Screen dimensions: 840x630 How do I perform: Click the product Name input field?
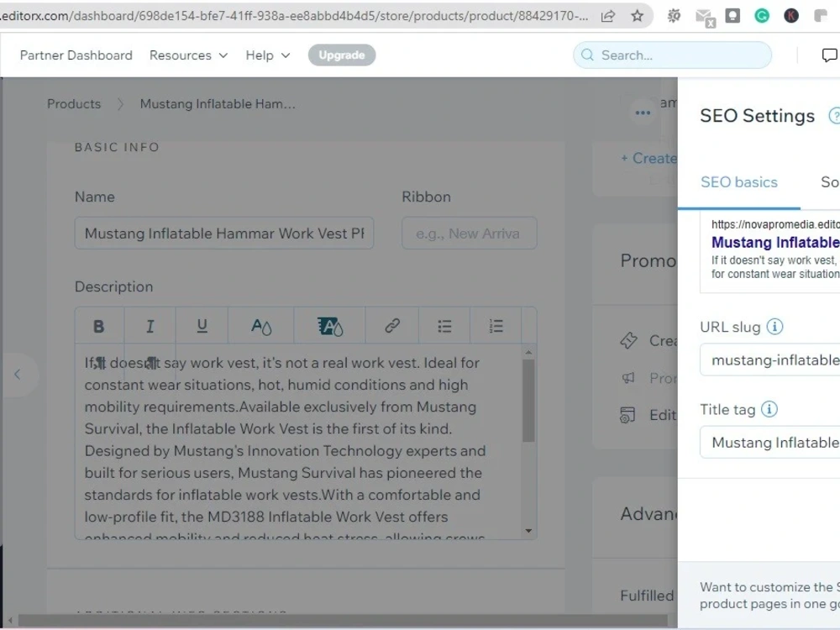click(224, 233)
